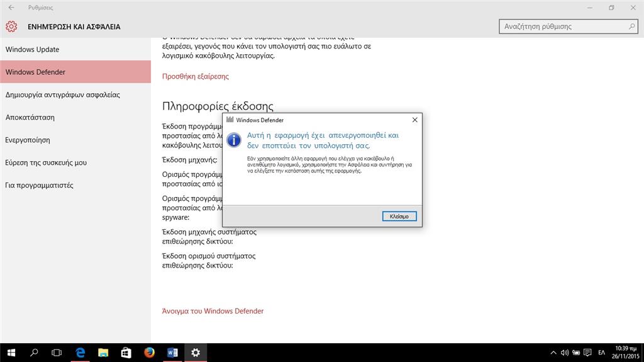
Task: Open taskbar search
Action: coord(34,353)
